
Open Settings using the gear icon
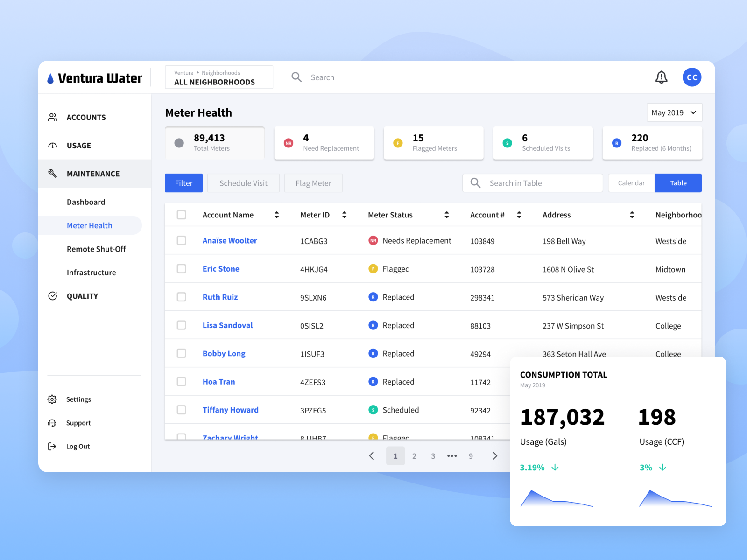point(52,399)
